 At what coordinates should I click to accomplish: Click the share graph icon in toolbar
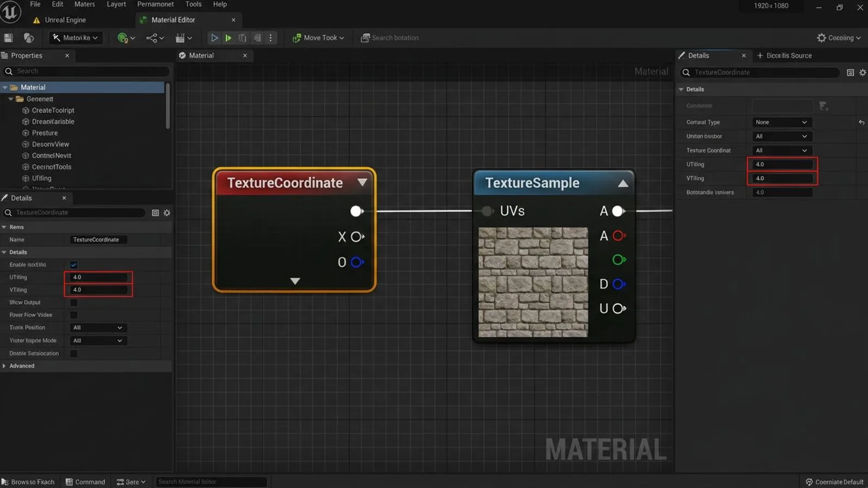click(x=155, y=38)
